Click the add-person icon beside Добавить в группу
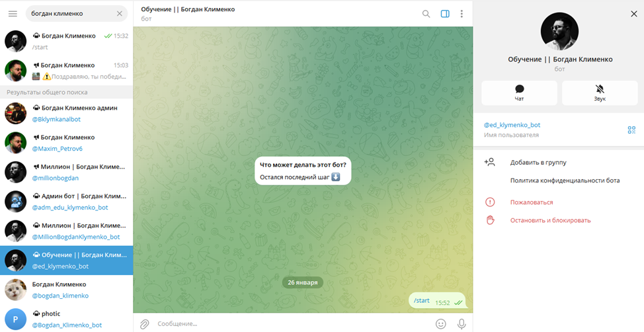 coord(489,162)
